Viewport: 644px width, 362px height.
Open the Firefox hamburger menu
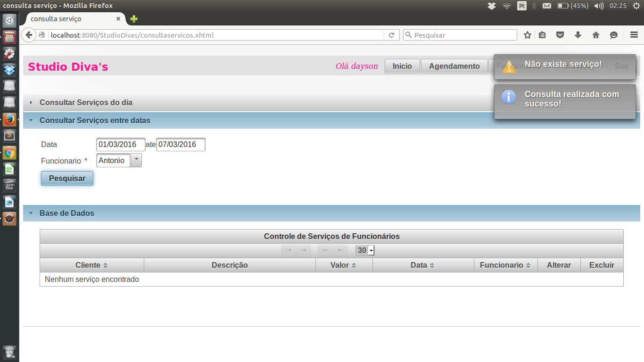coord(634,35)
